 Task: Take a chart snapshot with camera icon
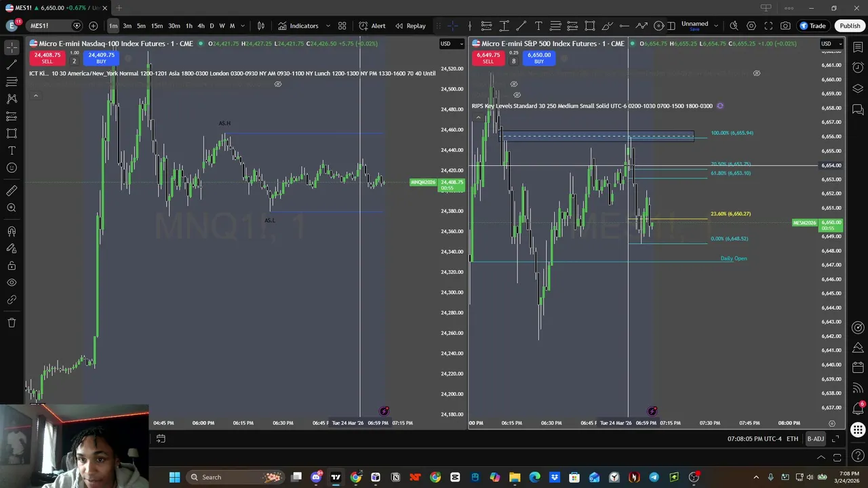tap(785, 26)
